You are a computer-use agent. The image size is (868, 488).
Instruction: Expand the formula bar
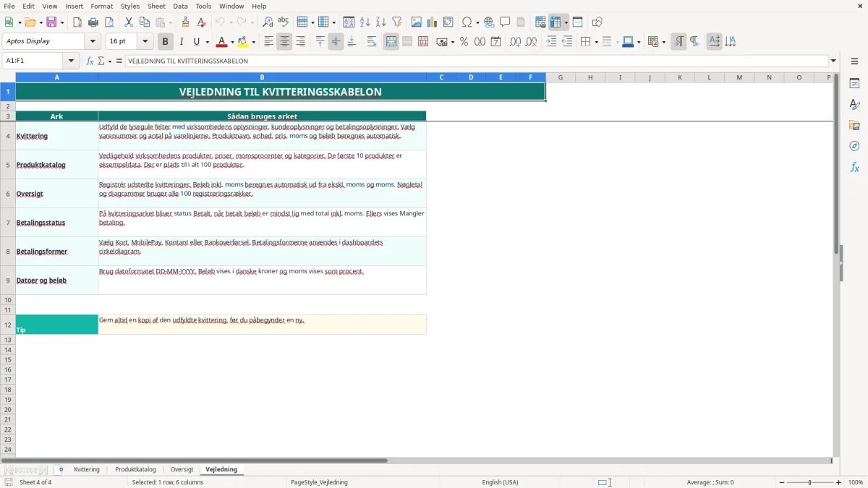(833, 61)
